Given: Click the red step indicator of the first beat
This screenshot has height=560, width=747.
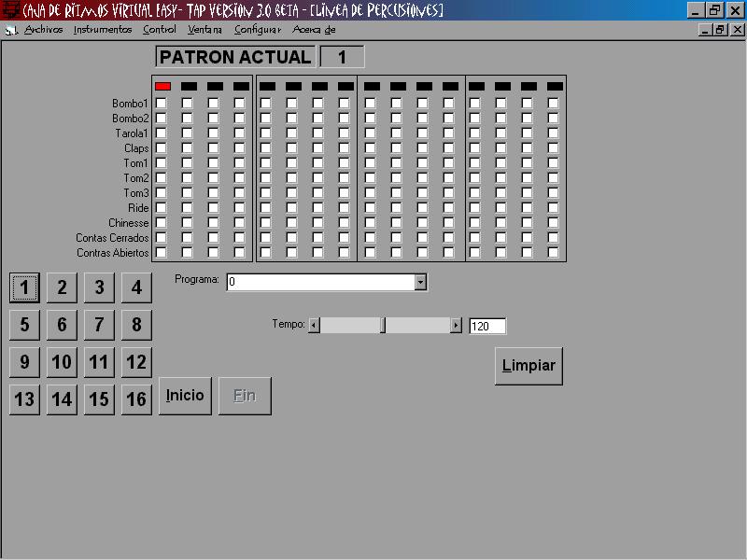Looking at the screenshot, I should point(162,86).
